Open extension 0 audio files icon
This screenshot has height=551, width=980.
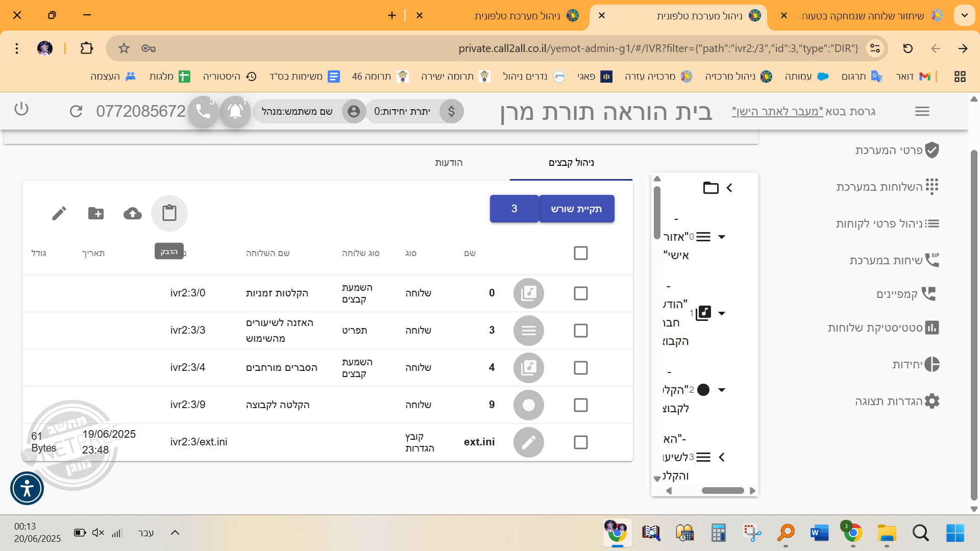click(x=528, y=293)
